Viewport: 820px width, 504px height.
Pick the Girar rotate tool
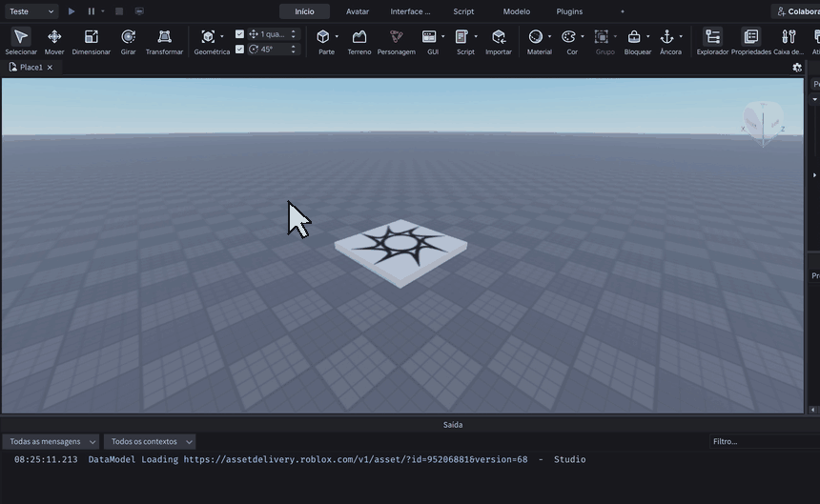pos(128,41)
